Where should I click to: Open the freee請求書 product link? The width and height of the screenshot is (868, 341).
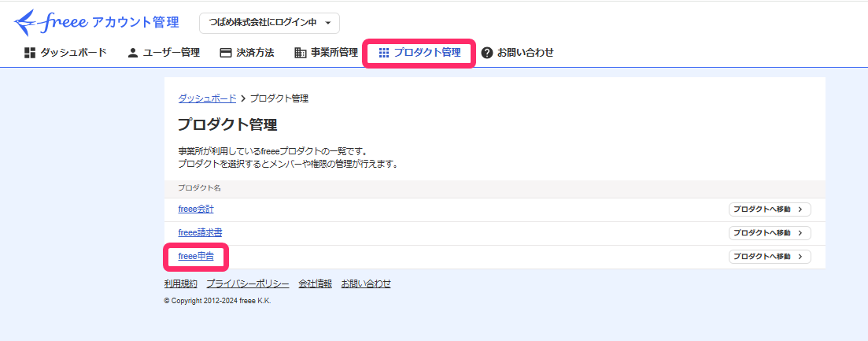[x=201, y=232]
